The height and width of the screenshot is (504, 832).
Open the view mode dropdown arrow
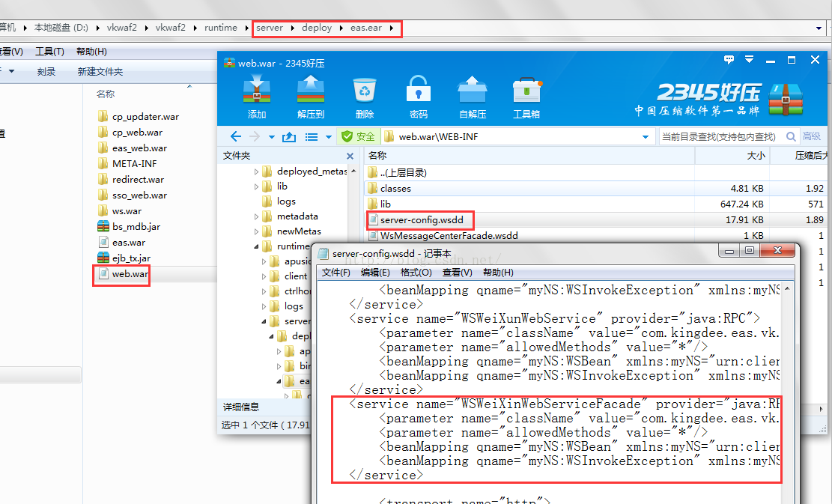pos(329,137)
